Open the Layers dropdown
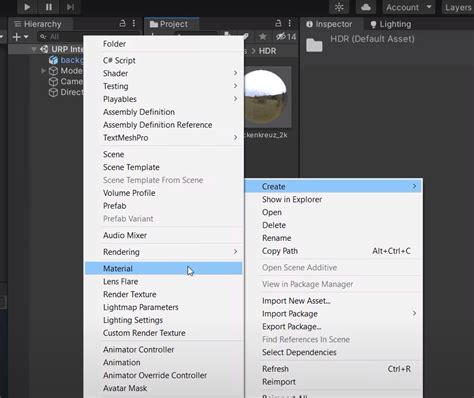Image resolution: width=474 pixels, height=398 pixels. (x=458, y=7)
